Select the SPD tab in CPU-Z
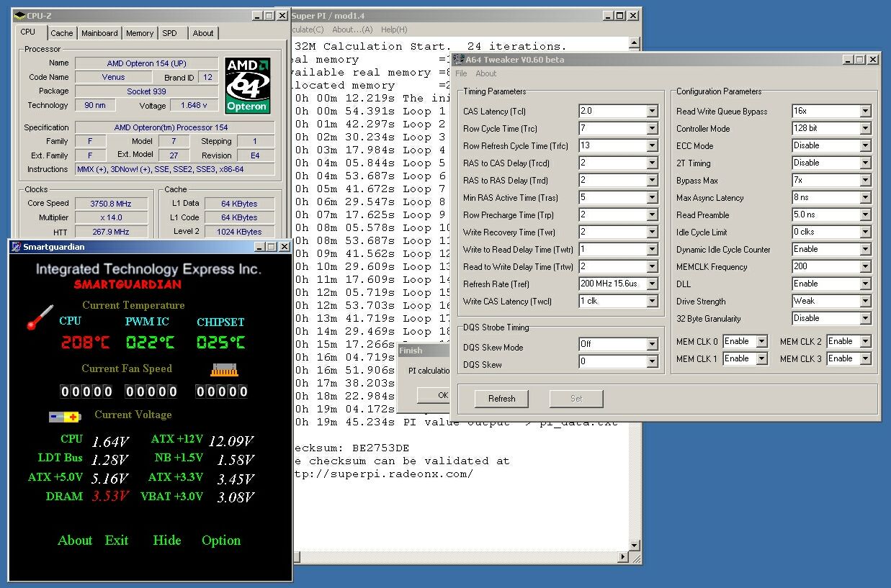The width and height of the screenshot is (891, 588). pos(169,33)
